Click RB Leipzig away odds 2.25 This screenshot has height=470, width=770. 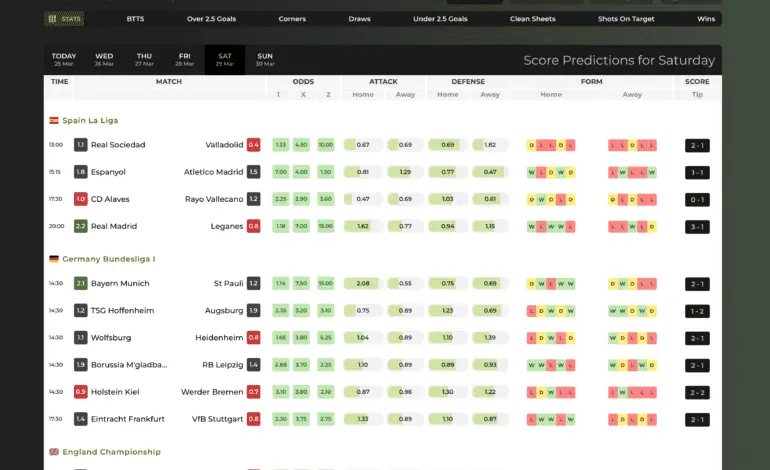326,365
